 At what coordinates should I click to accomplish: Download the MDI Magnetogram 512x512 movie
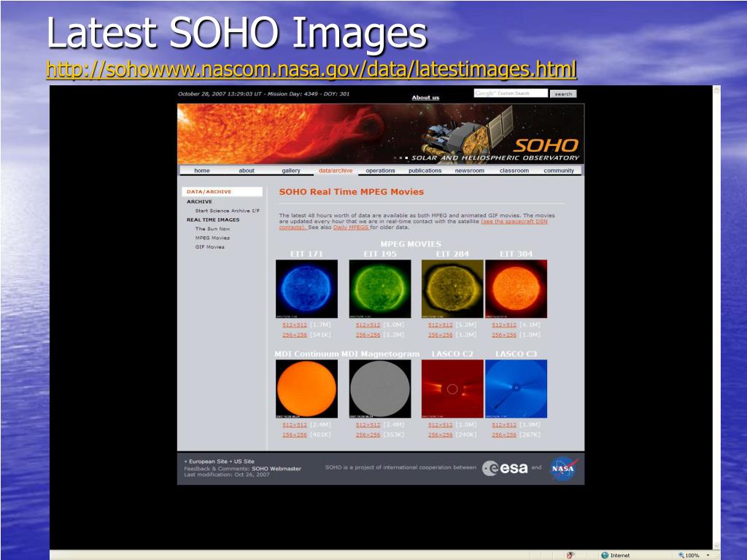pos(368,425)
